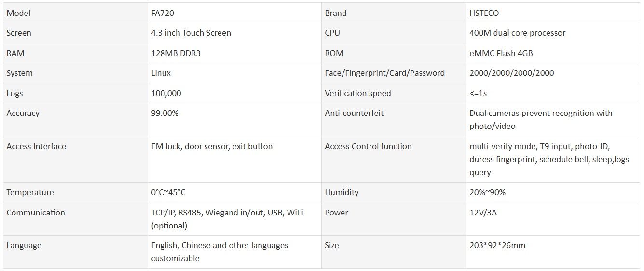
Task: Select the 400M dual core processor text
Action: 517,33
